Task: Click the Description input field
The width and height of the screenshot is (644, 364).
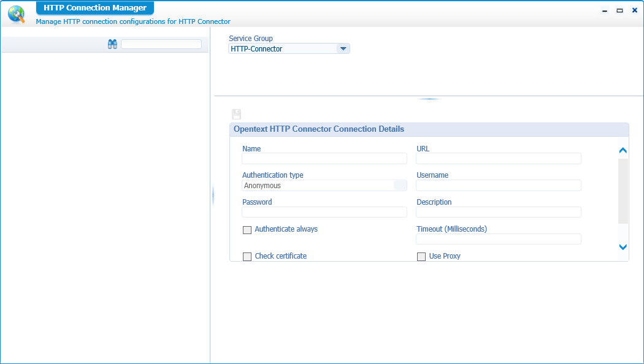Action: pos(499,212)
